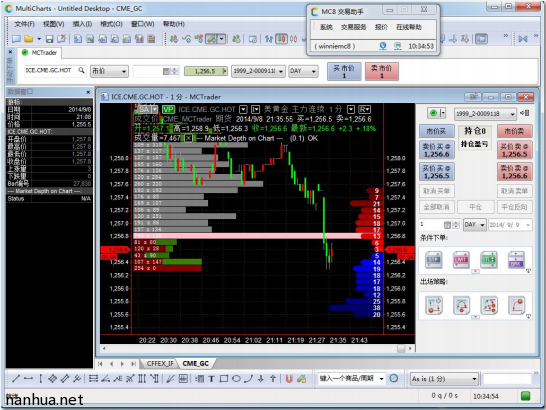The width and height of the screenshot is (546, 410).
Task: Click the open folder icon in the toolbar
Action: click(x=29, y=39)
